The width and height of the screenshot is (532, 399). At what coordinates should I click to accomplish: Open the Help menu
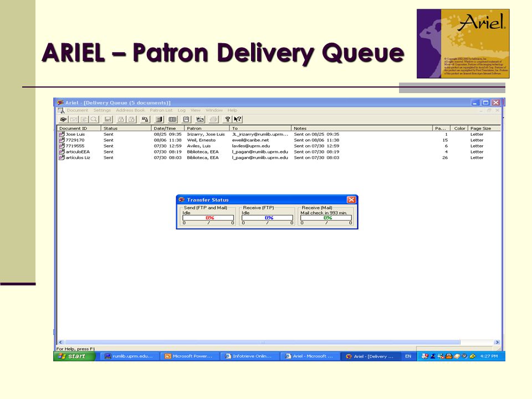232,110
